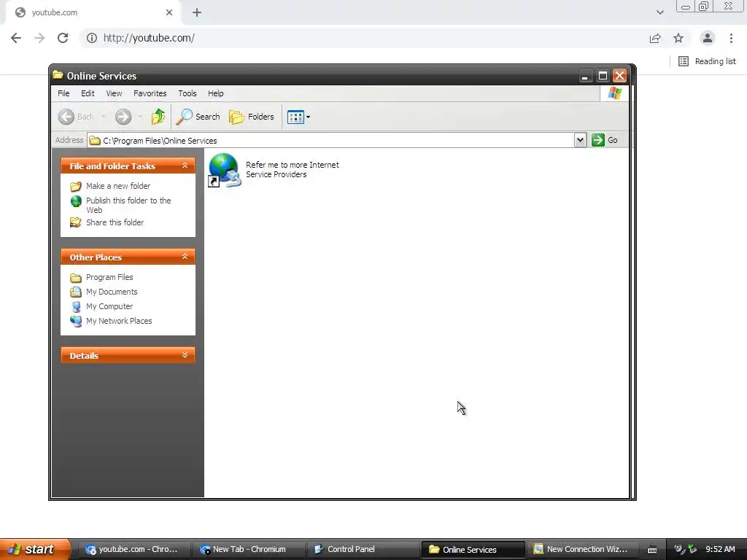
Task: Click Chromium back arrow
Action: (x=16, y=38)
